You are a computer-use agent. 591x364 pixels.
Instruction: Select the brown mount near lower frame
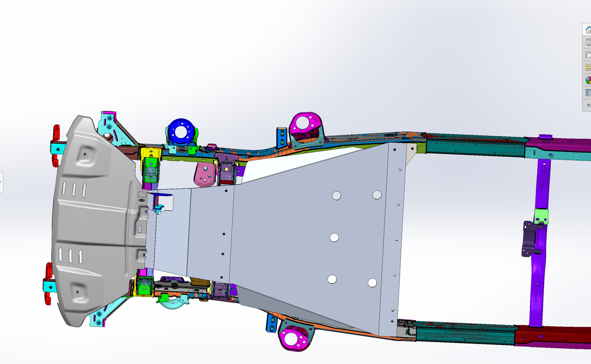(201, 281)
